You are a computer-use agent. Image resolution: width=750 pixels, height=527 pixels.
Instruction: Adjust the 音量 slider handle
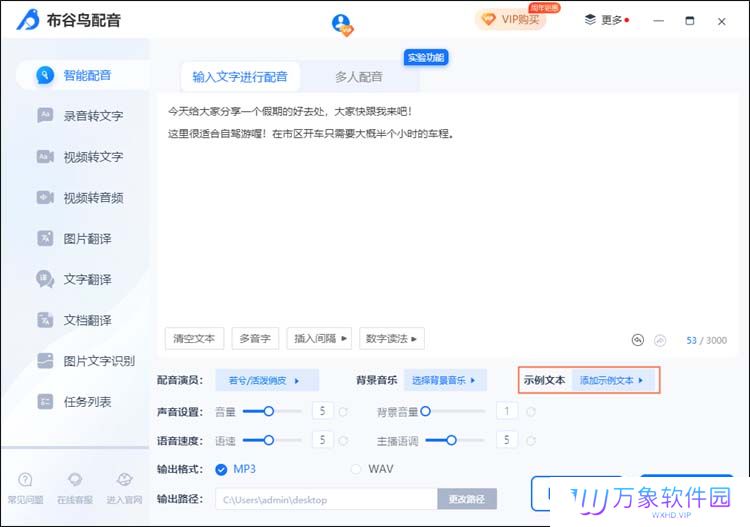[269, 411]
